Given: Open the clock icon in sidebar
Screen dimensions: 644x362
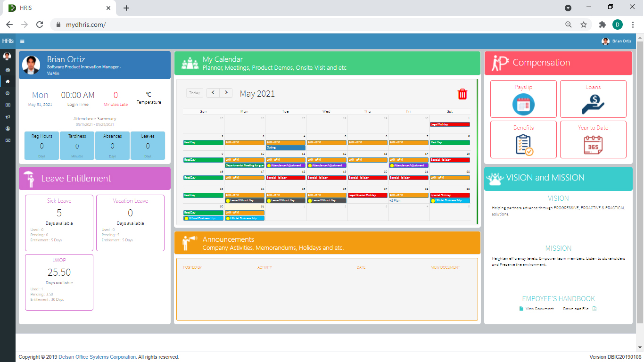Looking at the screenshot, I should coord(8,93).
